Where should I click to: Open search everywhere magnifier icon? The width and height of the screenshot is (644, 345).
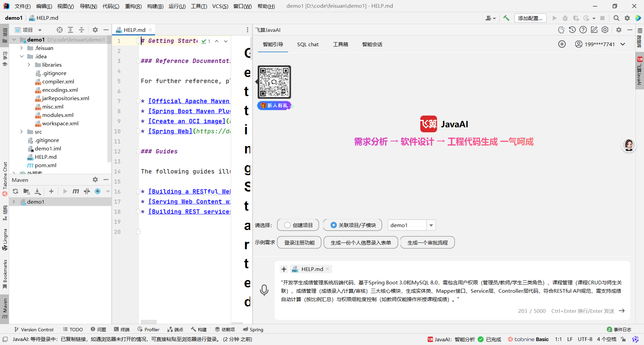tap(616, 18)
